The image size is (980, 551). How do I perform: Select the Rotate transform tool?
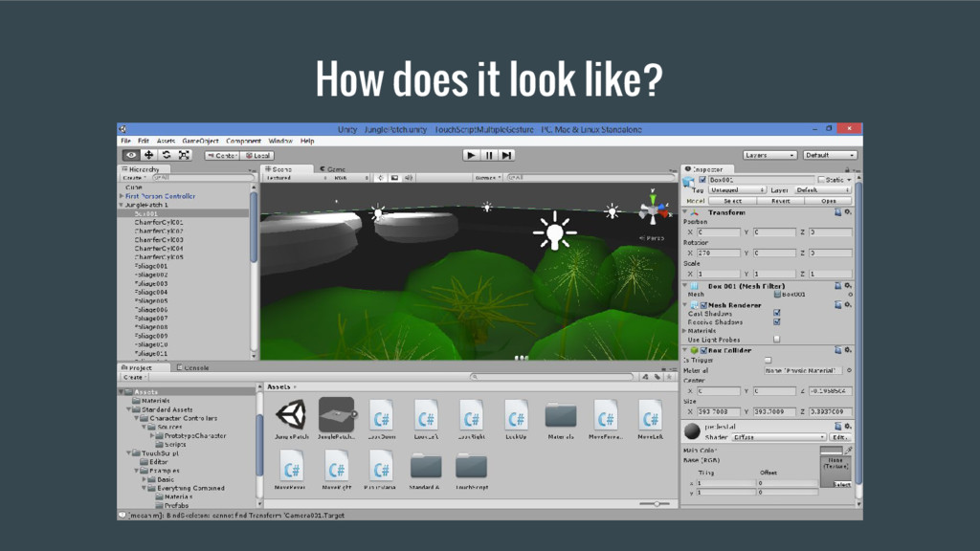(x=167, y=155)
